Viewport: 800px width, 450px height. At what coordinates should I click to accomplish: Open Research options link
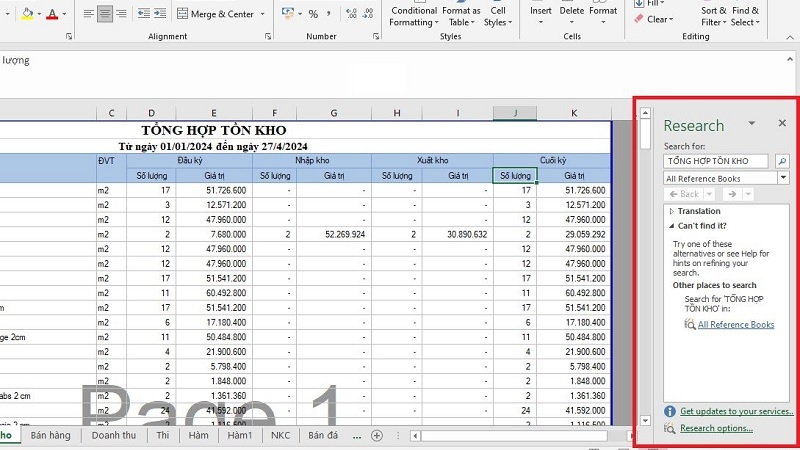coord(716,428)
